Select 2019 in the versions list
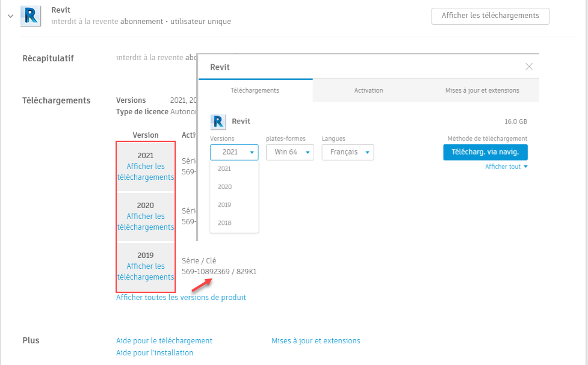 224,205
